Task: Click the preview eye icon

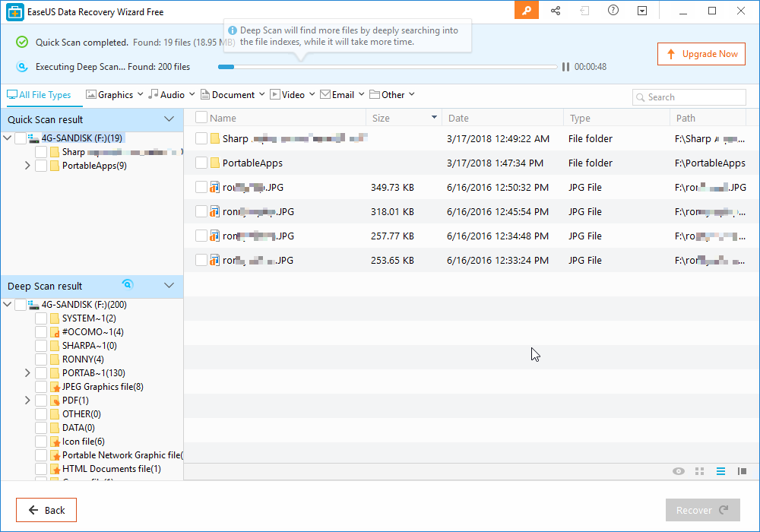Action: coord(679,471)
